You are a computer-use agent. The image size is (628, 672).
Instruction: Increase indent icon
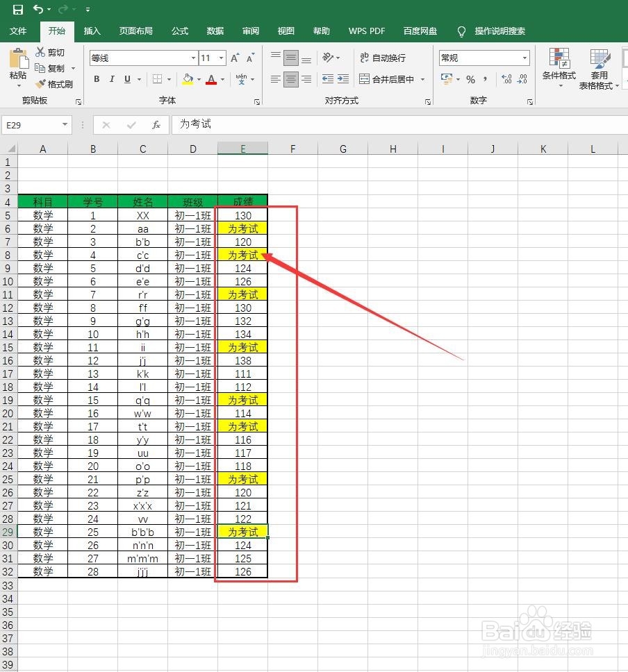point(343,79)
